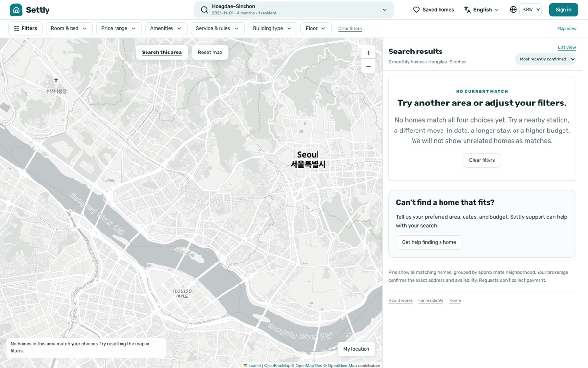The image size is (588, 368).
Task: Open the Price range filter dropdown
Action: click(x=119, y=28)
